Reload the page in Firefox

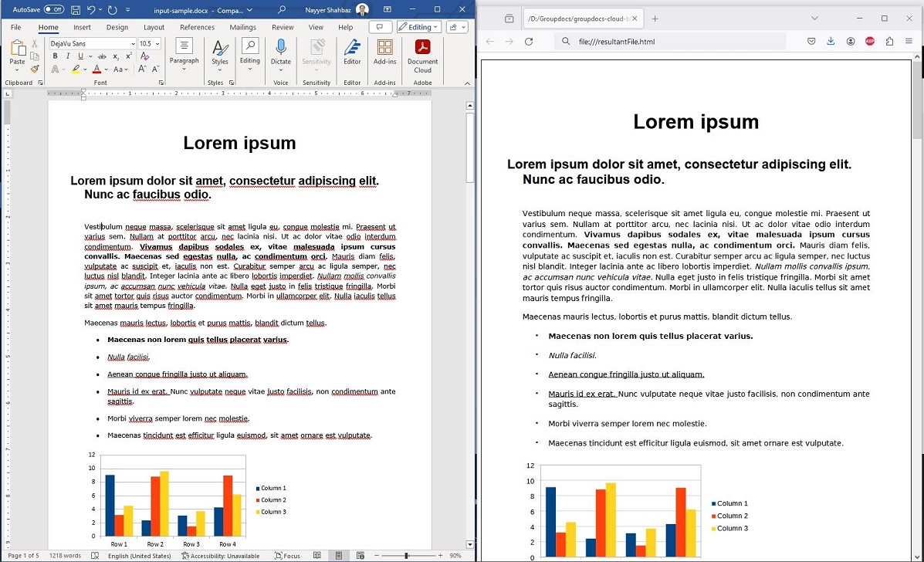pyautogui.click(x=529, y=41)
